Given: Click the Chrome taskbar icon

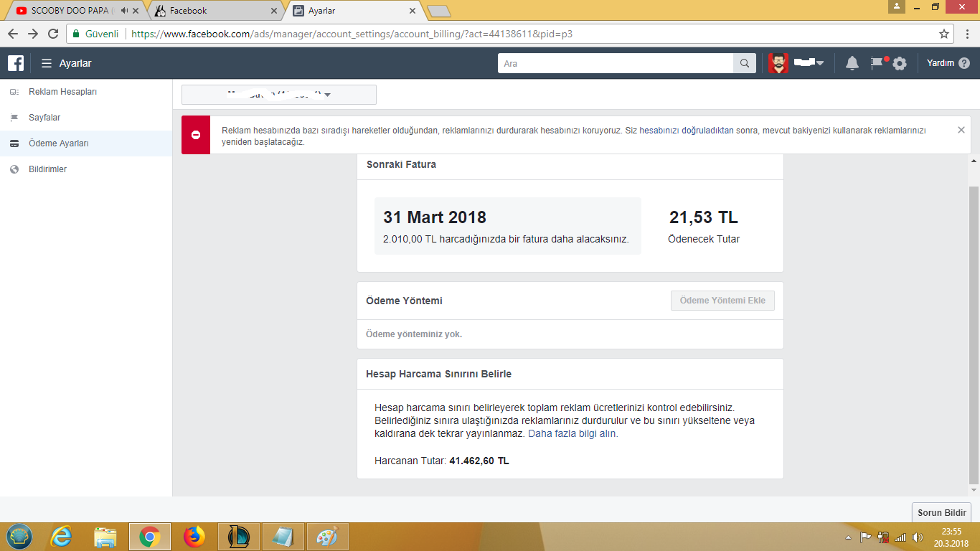Looking at the screenshot, I should [150, 537].
